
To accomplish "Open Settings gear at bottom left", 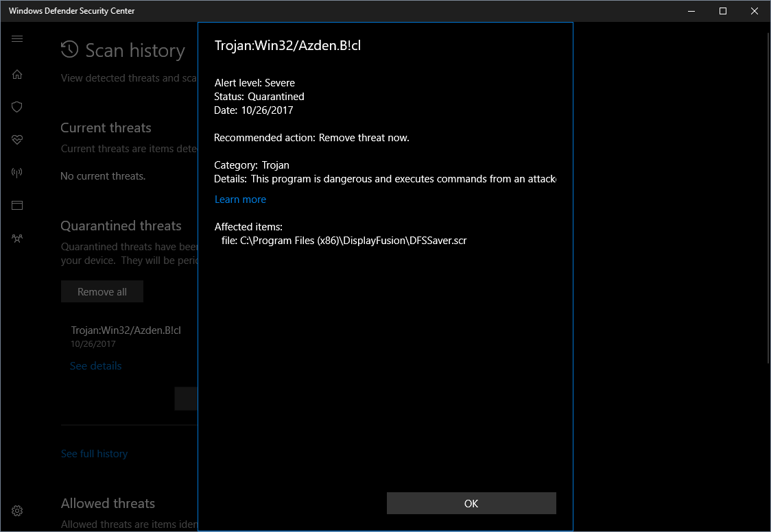I will tap(17, 511).
